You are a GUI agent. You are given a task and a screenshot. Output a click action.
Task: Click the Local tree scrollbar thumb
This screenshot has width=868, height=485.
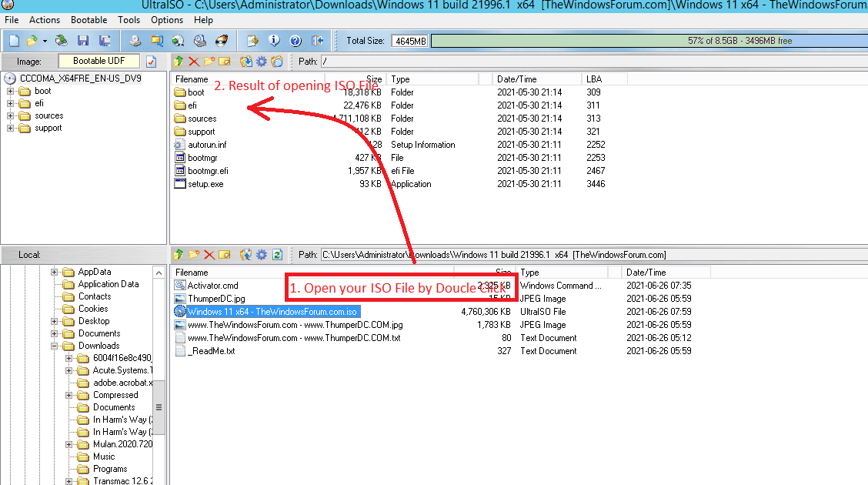[159, 407]
